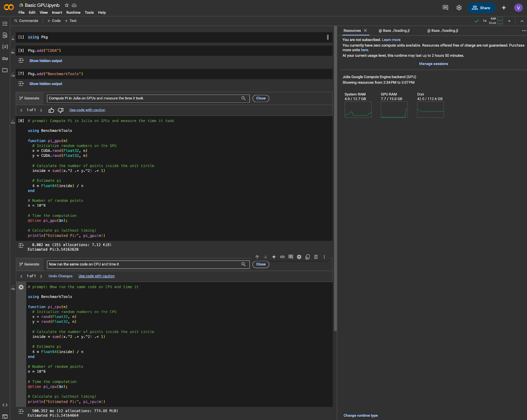
Task: Star the Basic GPU.ipynb notebook
Action: coord(67,5)
